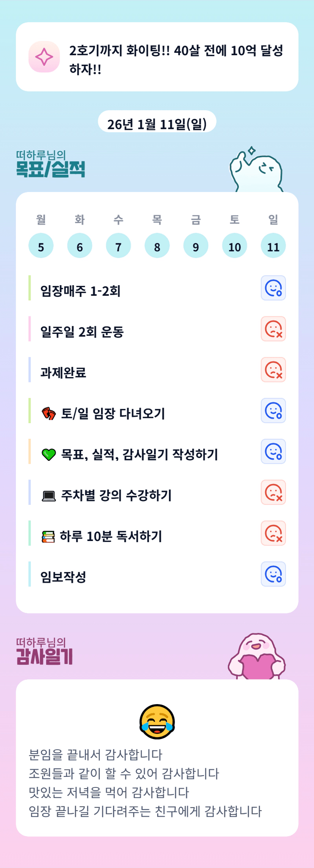Click the green heart icon

pos(49,454)
